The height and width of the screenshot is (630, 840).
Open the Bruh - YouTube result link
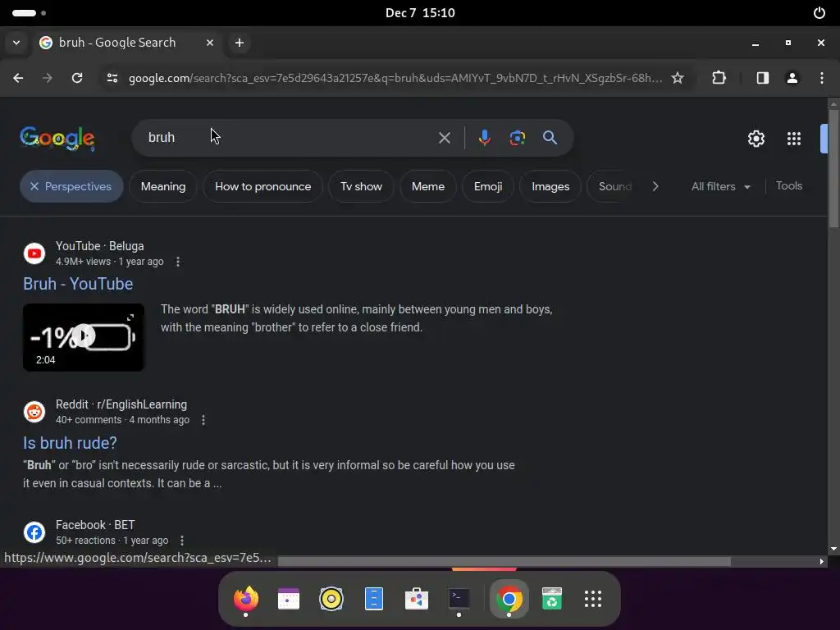78,283
